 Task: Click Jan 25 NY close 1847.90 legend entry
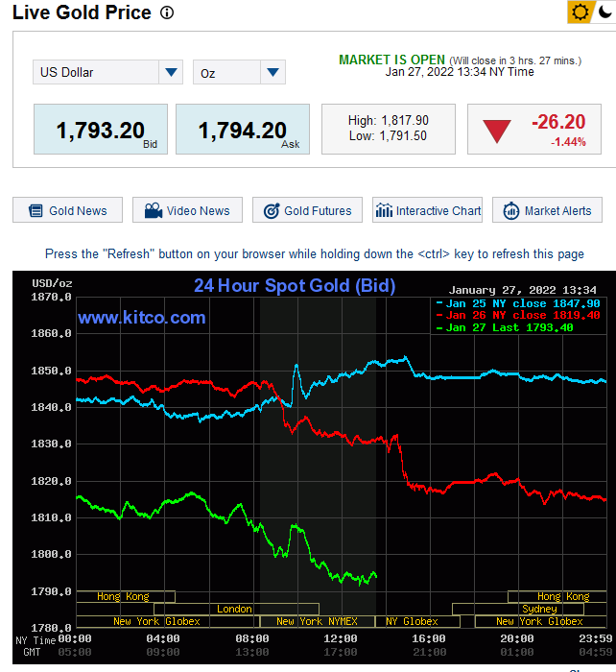tap(518, 303)
